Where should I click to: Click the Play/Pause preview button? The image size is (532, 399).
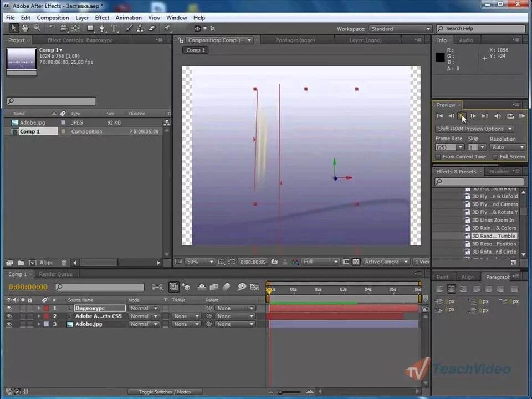click(x=462, y=116)
